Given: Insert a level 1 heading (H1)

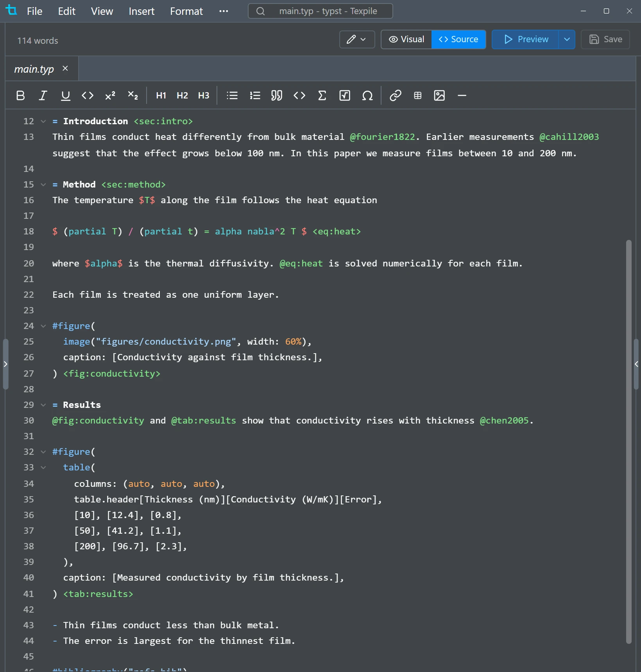Looking at the screenshot, I should click(161, 95).
